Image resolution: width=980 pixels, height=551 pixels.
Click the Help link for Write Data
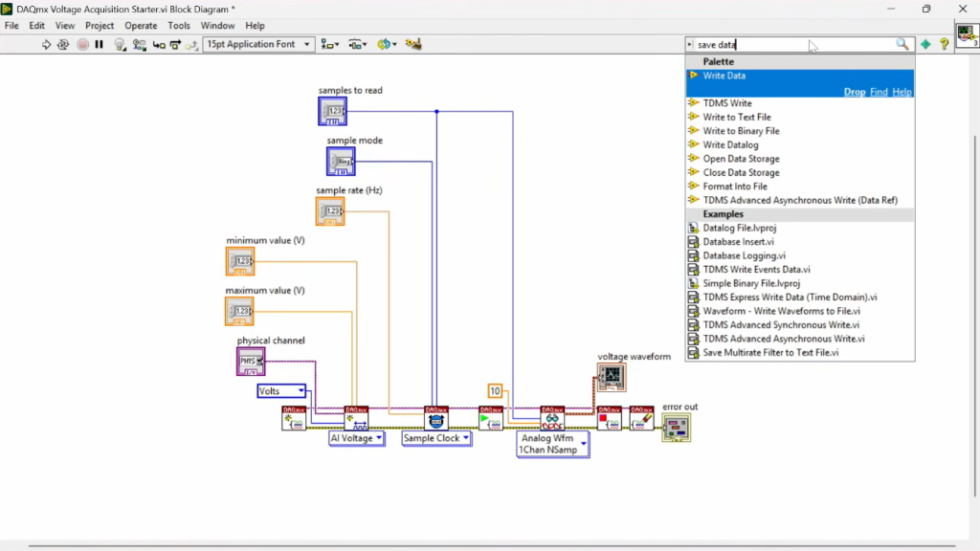coord(902,92)
